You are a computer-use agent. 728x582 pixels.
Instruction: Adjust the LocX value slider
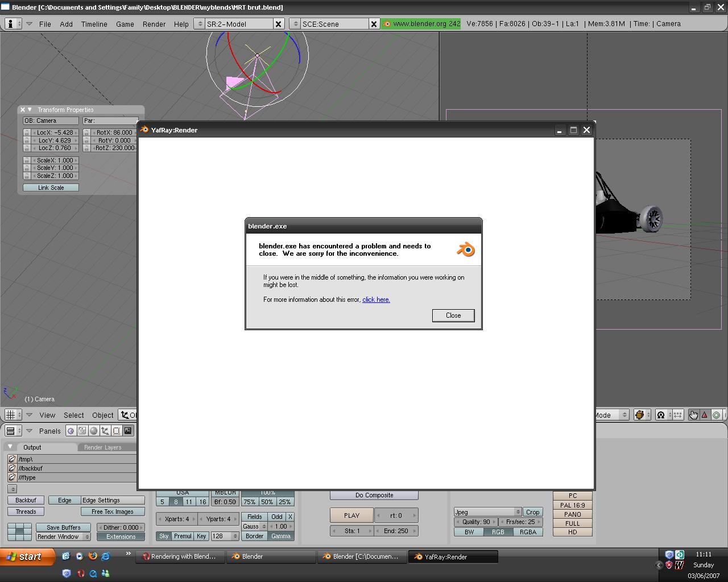pyautogui.click(x=55, y=132)
